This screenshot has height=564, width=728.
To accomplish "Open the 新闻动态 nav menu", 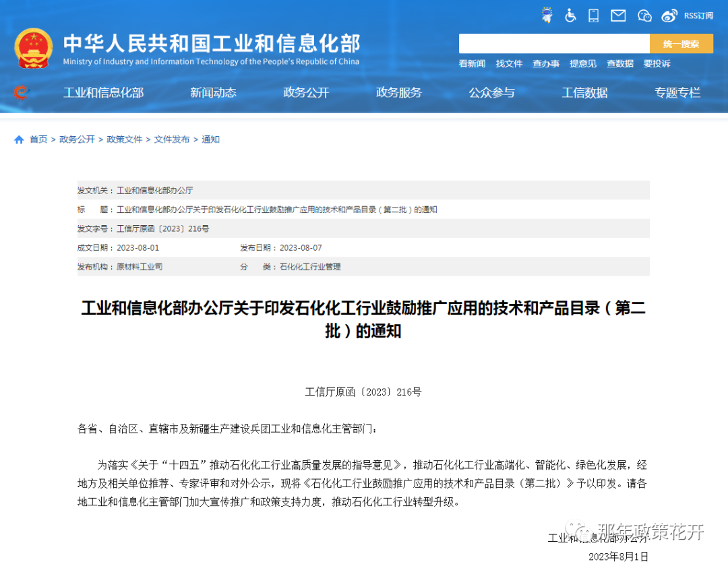I will 213,92.
